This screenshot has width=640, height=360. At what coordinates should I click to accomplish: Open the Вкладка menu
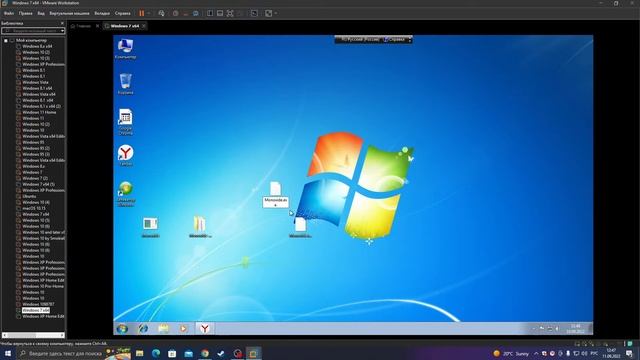(102, 13)
